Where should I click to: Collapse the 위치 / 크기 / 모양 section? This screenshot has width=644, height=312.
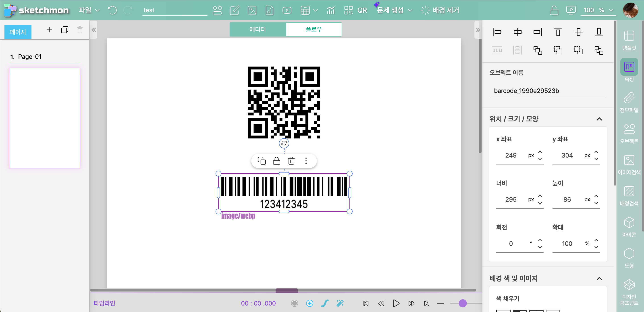click(599, 119)
